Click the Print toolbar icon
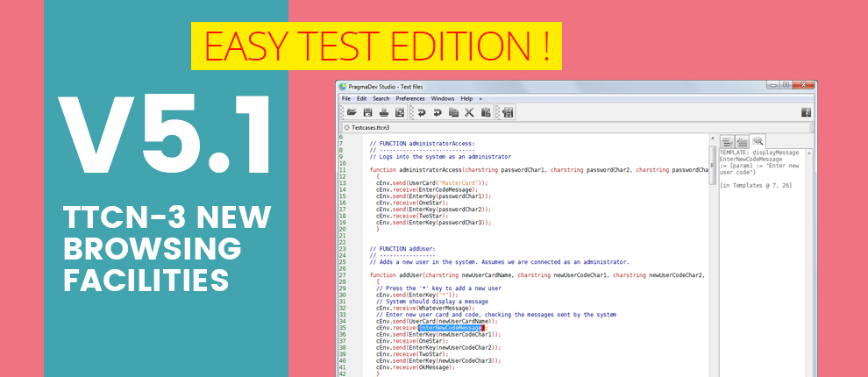Viewport: 868px width, 377px height. pos(383,112)
